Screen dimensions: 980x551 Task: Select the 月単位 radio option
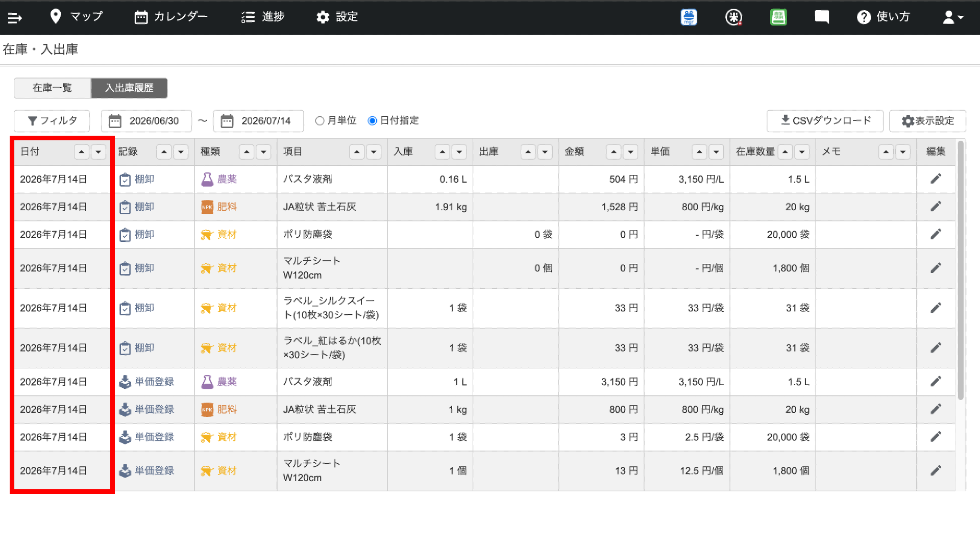320,121
